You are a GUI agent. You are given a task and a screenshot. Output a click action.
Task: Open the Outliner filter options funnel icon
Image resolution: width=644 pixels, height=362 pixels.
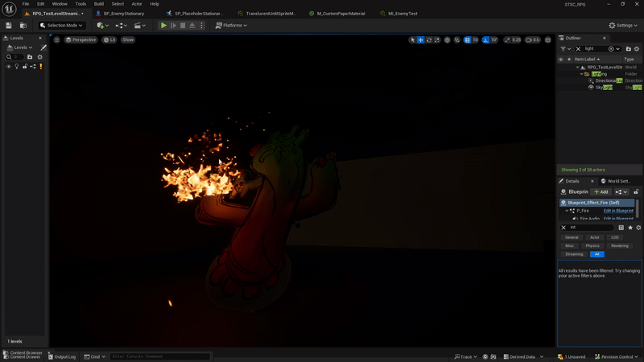pyautogui.click(x=566, y=49)
